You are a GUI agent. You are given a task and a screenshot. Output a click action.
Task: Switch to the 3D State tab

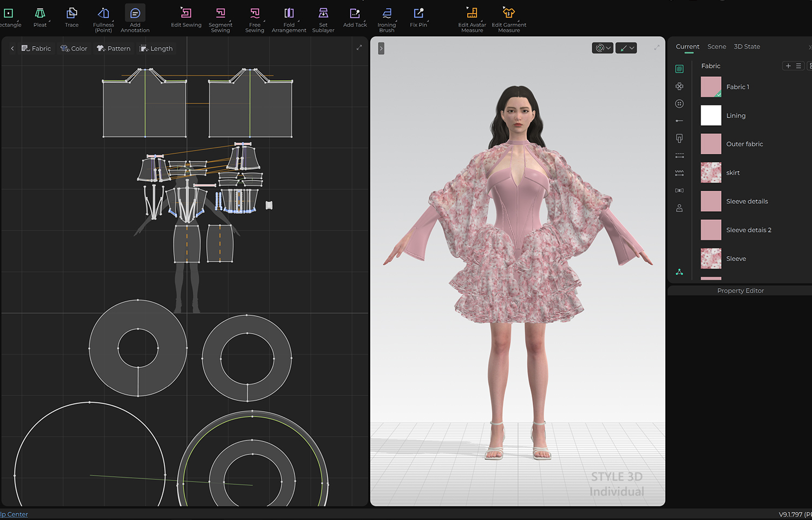[746, 47]
